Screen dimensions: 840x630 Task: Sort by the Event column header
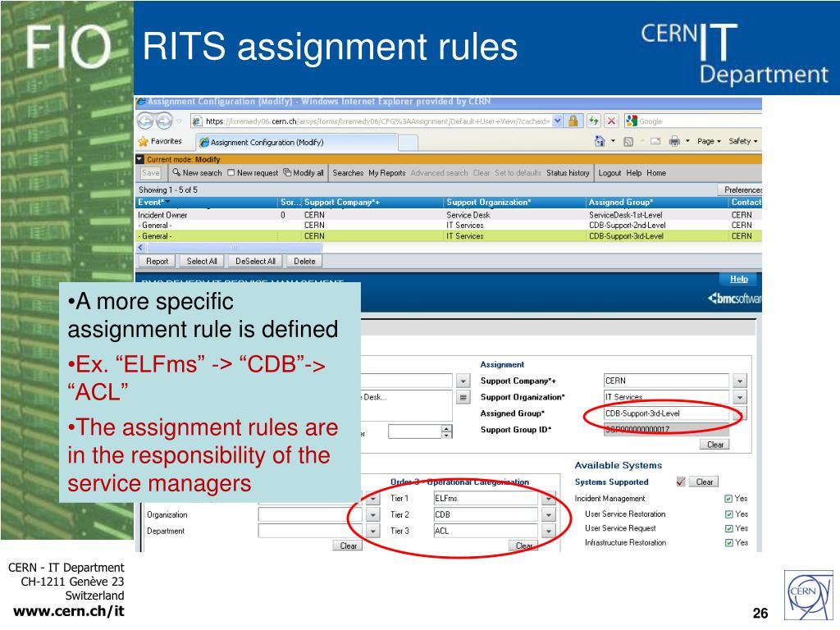point(207,203)
